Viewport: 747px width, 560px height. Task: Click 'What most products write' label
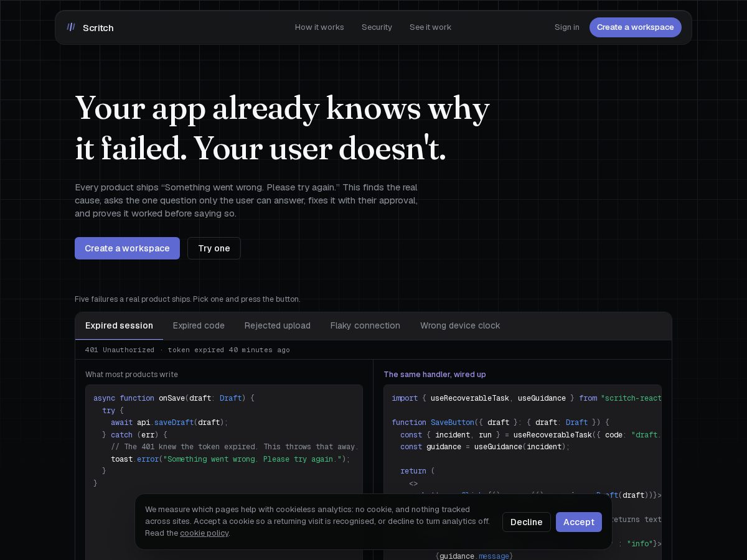click(x=131, y=375)
